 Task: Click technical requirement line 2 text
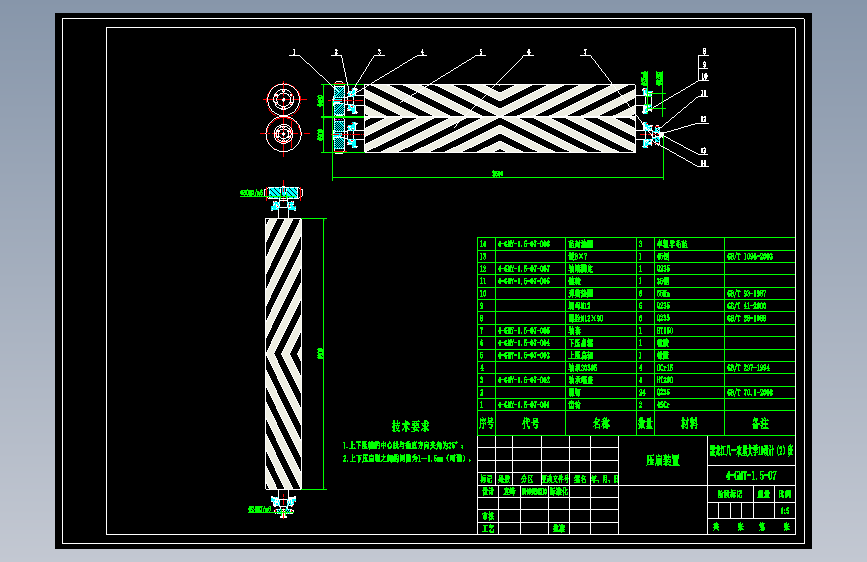pos(407,459)
